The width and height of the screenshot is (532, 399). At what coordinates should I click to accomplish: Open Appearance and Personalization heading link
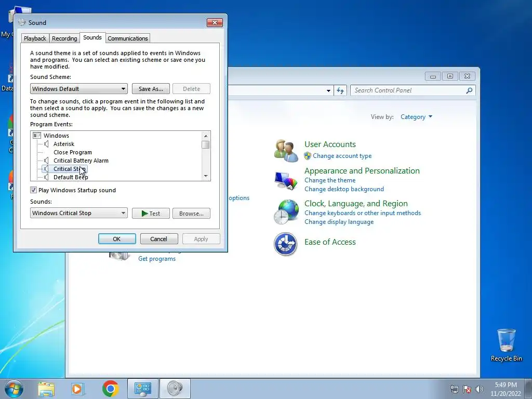pyautogui.click(x=362, y=170)
